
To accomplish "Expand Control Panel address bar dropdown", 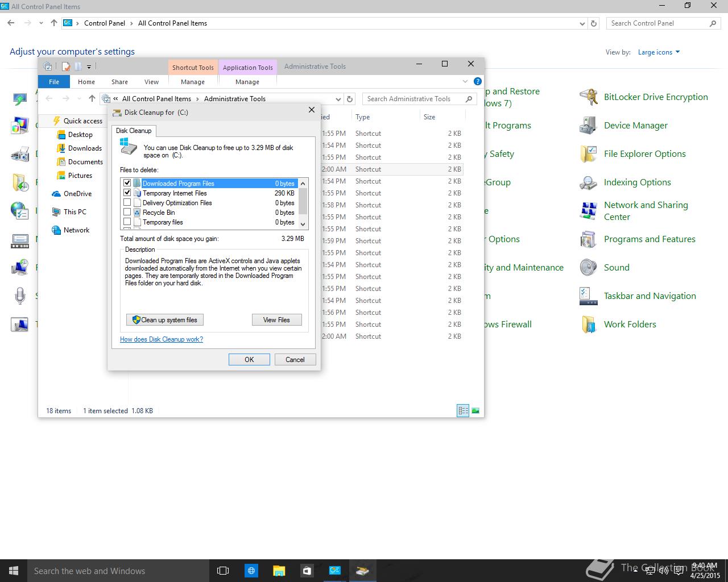I will tap(582, 23).
